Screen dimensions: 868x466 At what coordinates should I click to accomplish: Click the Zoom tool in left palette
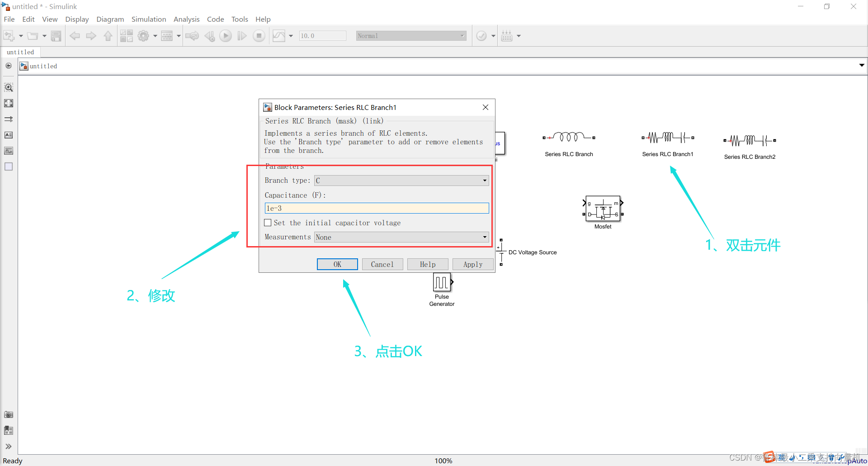pos(9,87)
